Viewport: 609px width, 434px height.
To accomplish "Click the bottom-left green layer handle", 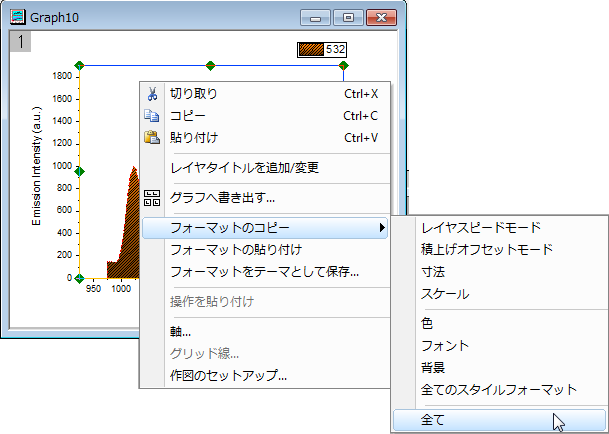I will [79, 278].
